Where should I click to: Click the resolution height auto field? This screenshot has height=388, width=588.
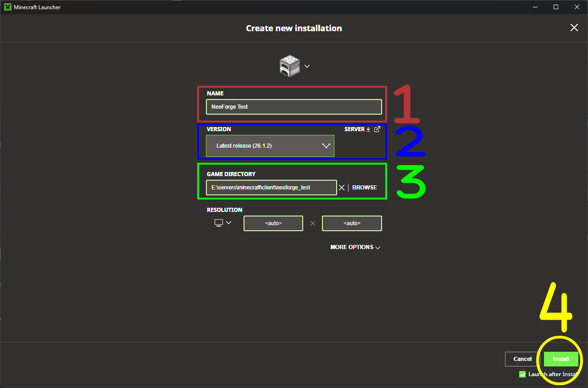coord(352,223)
